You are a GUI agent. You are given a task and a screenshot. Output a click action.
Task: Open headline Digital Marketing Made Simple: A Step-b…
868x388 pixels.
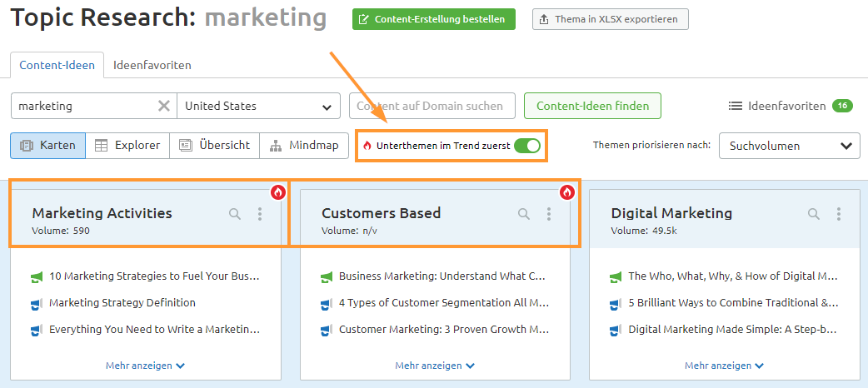point(734,330)
